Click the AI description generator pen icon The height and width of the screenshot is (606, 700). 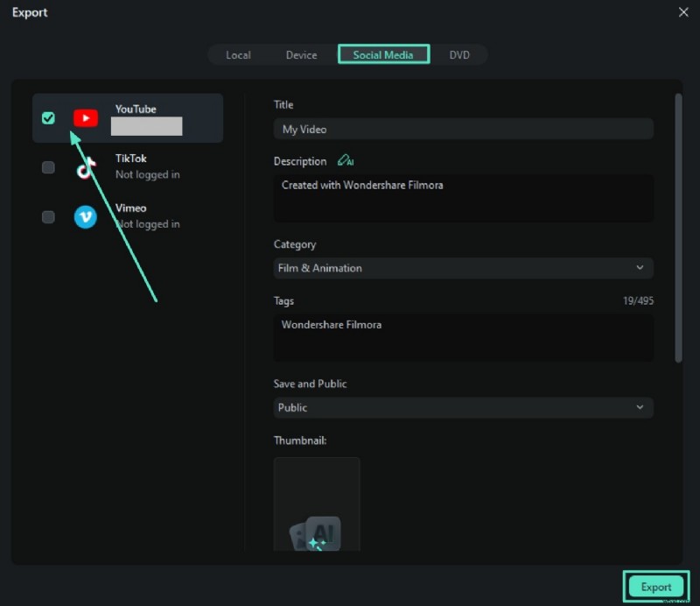coord(345,161)
